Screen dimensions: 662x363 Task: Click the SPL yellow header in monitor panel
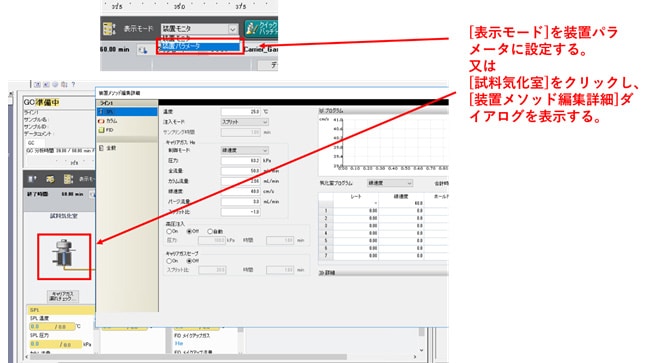(61, 310)
